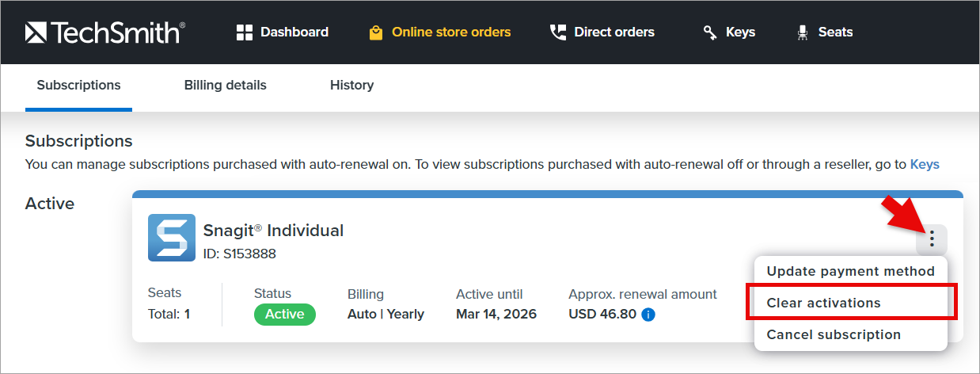
Task: Click the Snagit product icon
Action: pos(172,238)
